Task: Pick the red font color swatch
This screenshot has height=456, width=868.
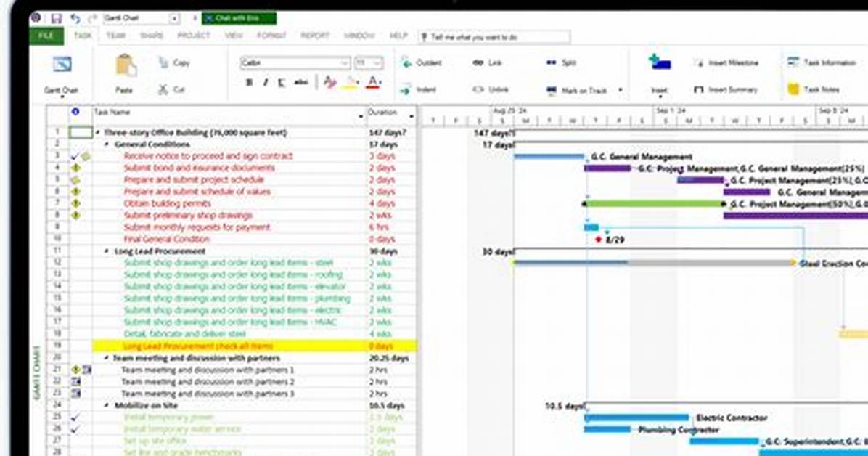Action: point(374,83)
